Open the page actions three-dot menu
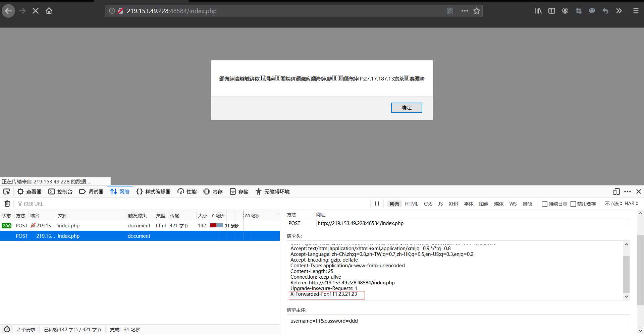This screenshot has width=644, height=334. click(x=465, y=11)
